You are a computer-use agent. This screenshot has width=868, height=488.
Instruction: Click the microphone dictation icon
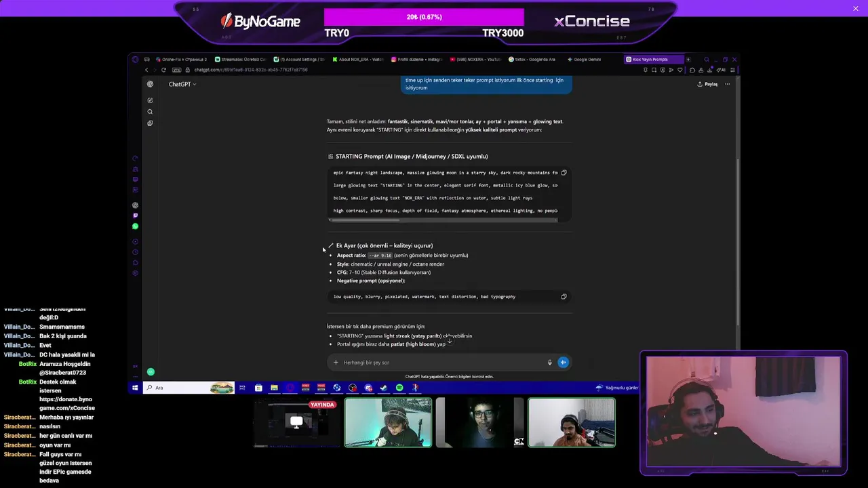pyautogui.click(x=550, y=363)
